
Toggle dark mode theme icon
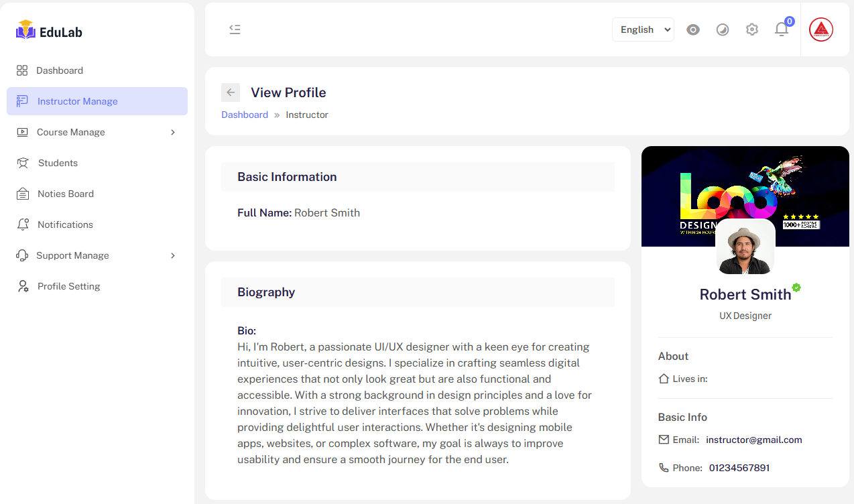[x=723, y=29]
